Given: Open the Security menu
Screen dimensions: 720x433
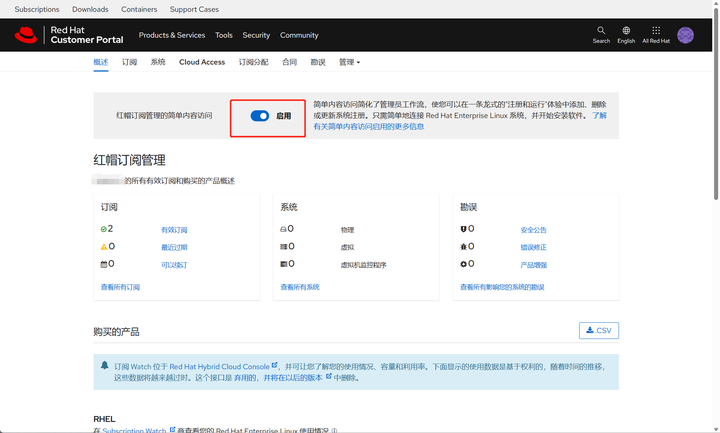Looking at the screenshot, I should click(x=256, y=35).
